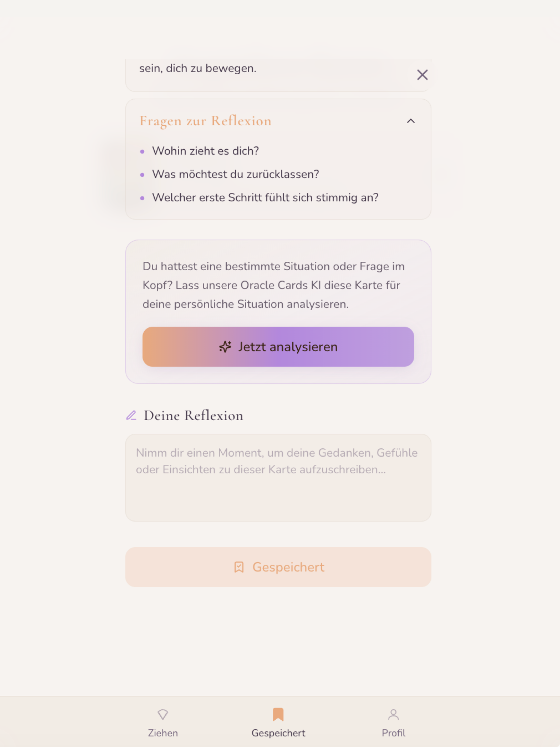Image resolution: width=560 pixels, height=747 pixels.
Task: Click the orange bookmark navigation icon
Action: click(x=278, y=714)
